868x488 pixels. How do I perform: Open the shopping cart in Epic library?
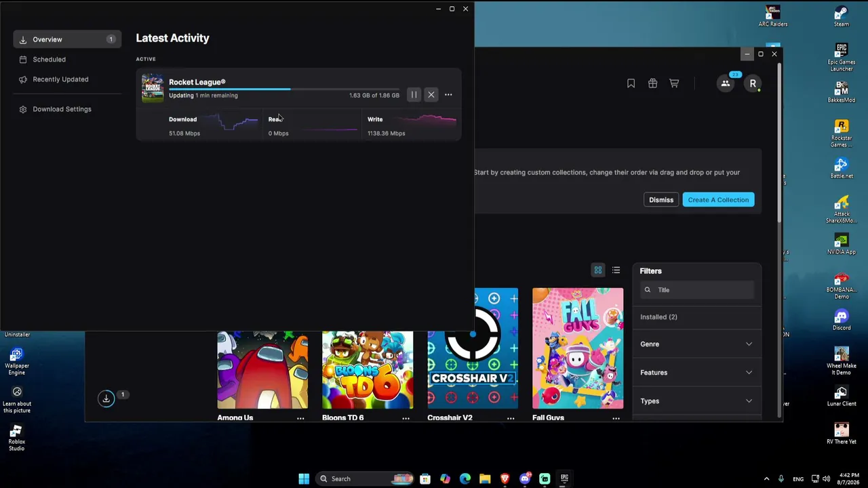674,83
